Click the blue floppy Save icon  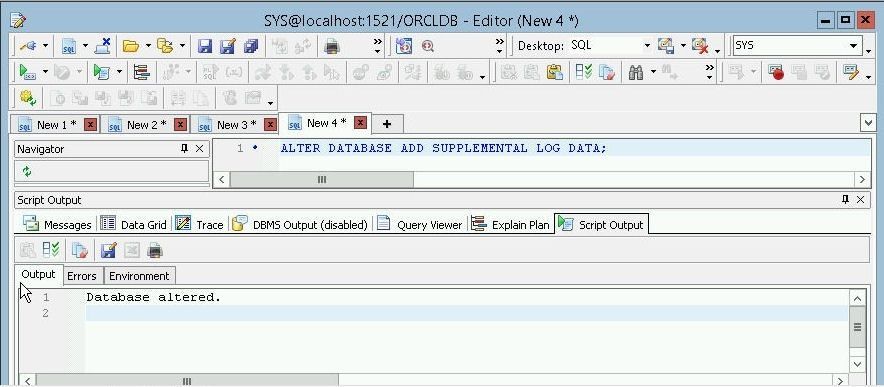[205, 46]
